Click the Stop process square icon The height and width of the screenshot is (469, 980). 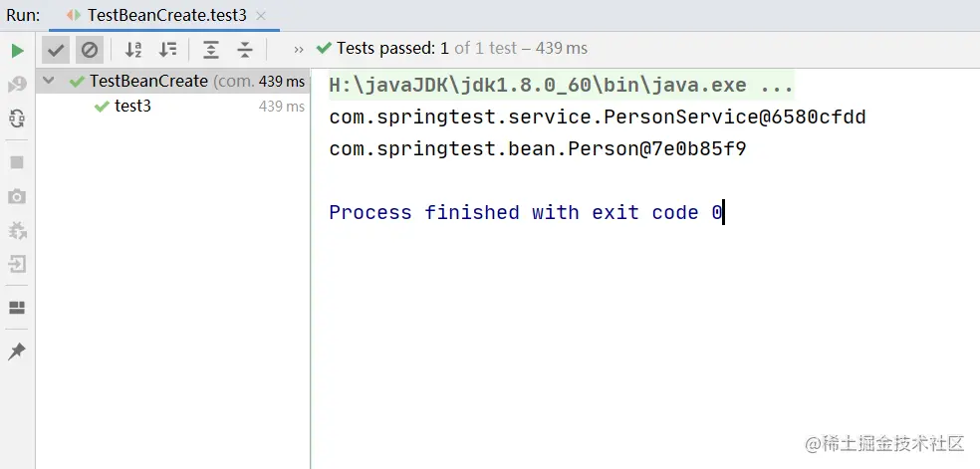click(x=18, y=162)
